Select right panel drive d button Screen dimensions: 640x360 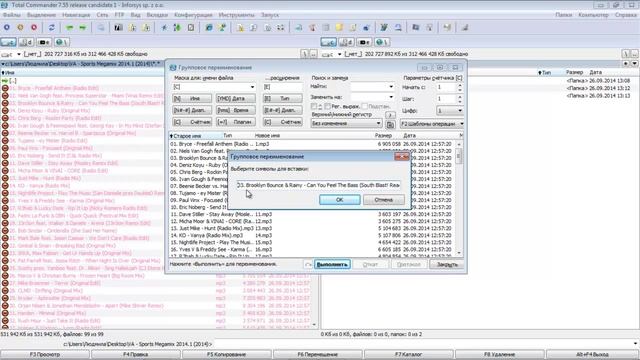[346, 42]
